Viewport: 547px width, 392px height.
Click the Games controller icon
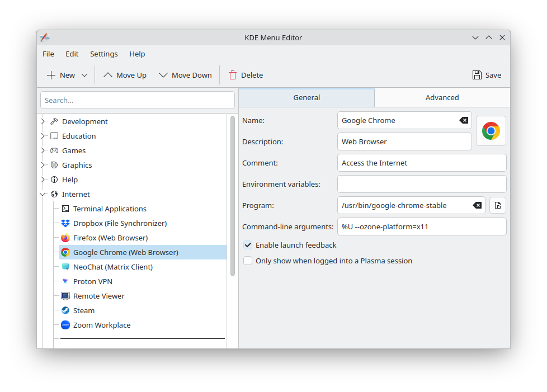54,150
